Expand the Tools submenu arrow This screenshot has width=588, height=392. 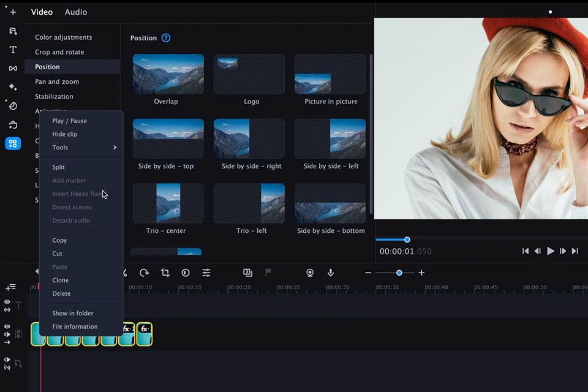115,148
